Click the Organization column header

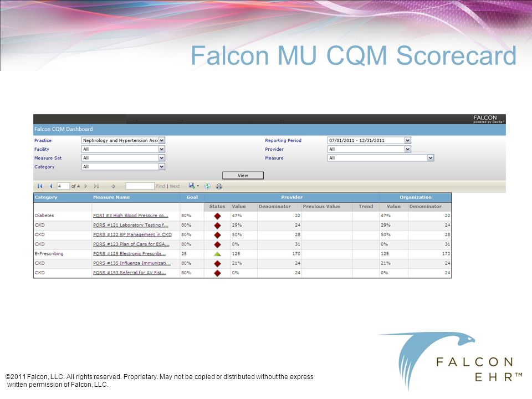[x=415, y=197]
